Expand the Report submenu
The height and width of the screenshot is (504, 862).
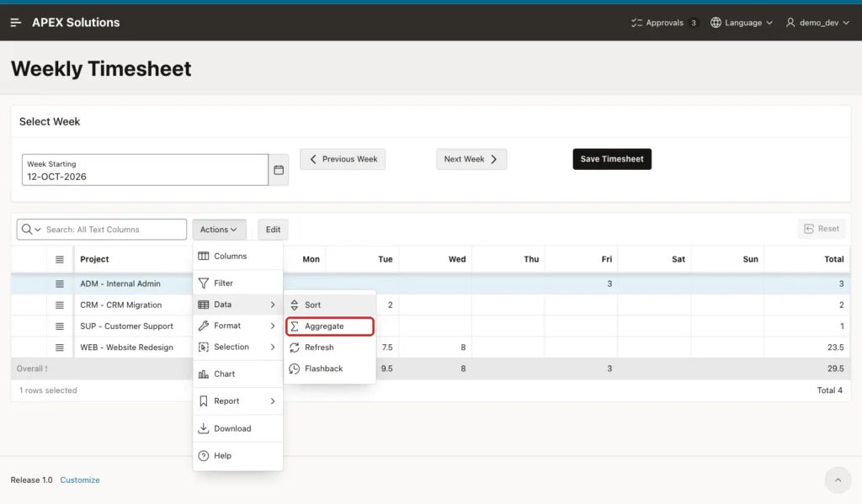click(237, 401)
